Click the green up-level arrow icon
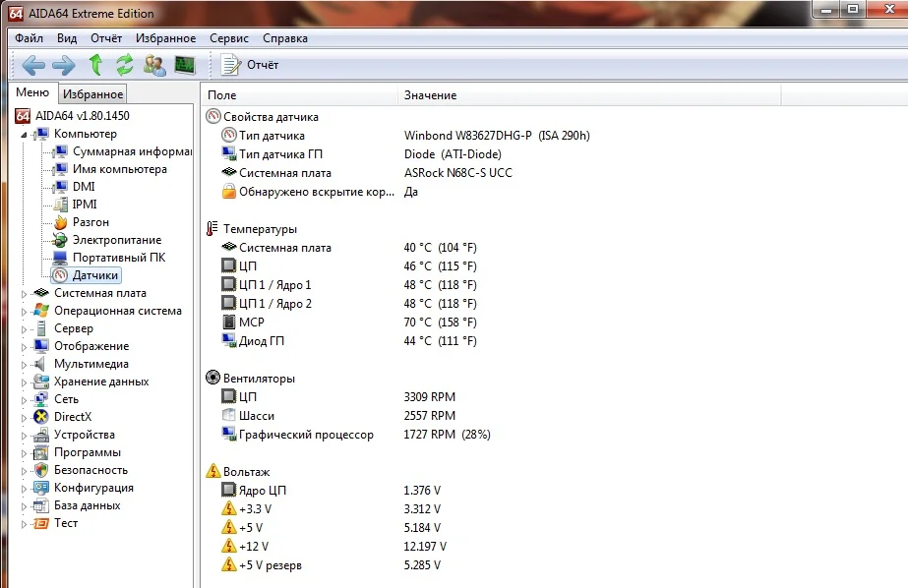This screenshot has width=908, height=588. [x=95, y=65]
